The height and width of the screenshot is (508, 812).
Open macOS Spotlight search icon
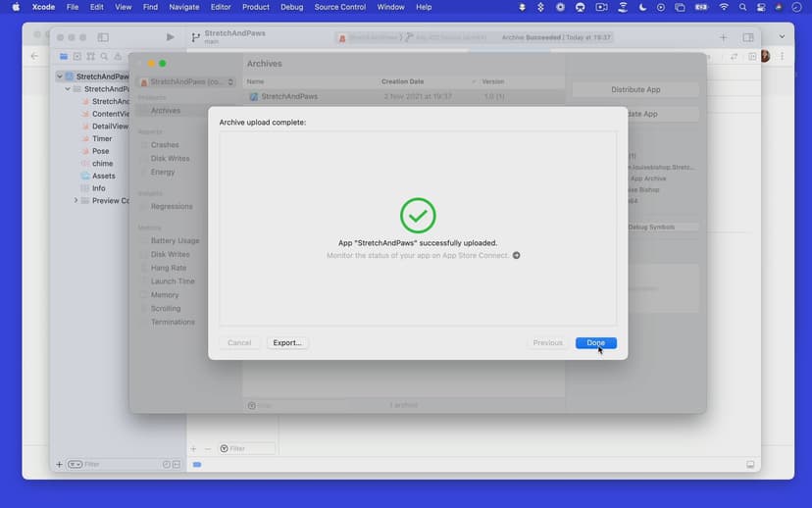coord(743,7)
